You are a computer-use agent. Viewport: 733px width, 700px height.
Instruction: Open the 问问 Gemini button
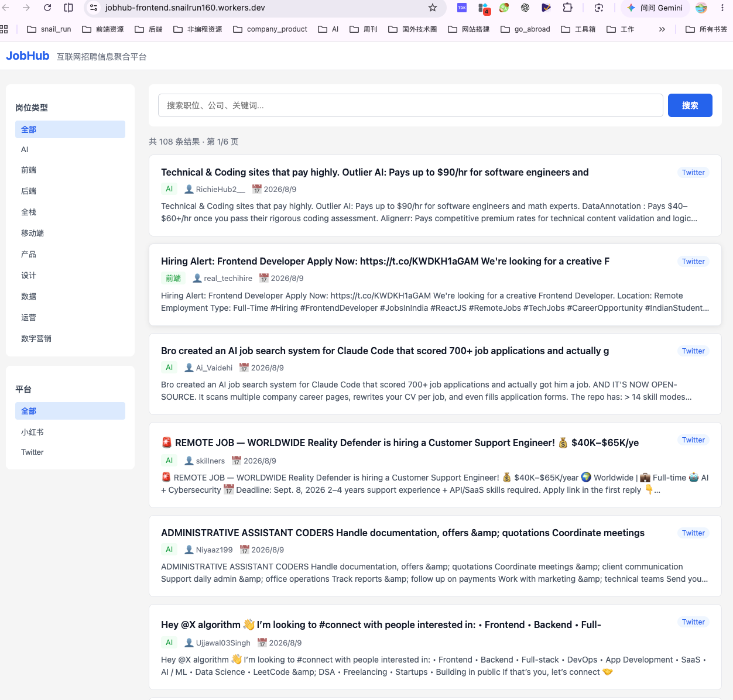tap(655, 8)
